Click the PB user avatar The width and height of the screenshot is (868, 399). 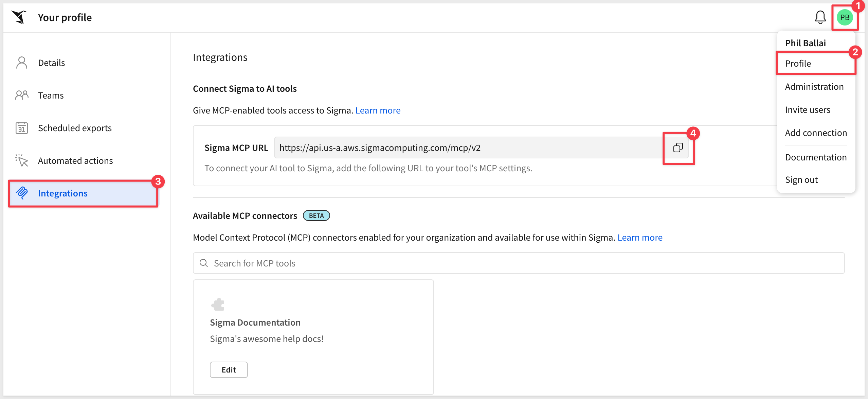845,17
